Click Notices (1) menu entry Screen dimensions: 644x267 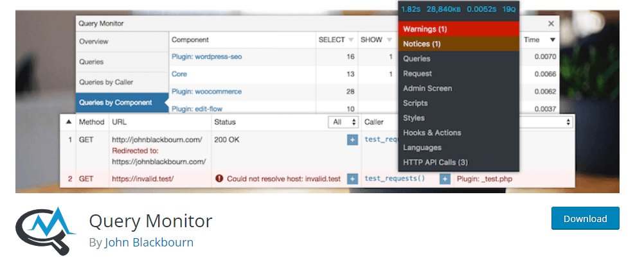coord(459,44)
